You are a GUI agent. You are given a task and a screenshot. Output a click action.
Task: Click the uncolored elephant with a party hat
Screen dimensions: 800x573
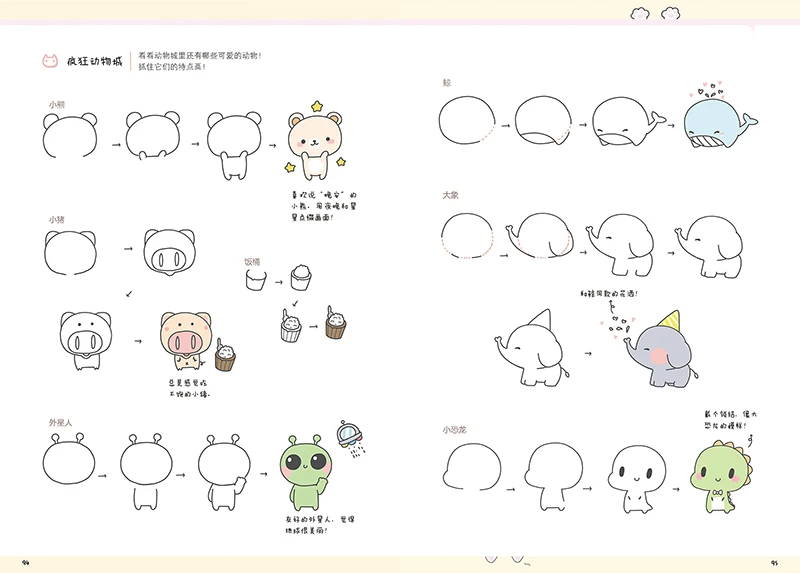click(x=532, y=347)
